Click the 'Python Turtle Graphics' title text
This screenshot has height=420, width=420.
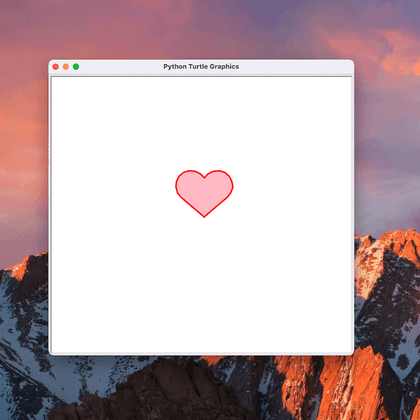[x=201, y=67]
